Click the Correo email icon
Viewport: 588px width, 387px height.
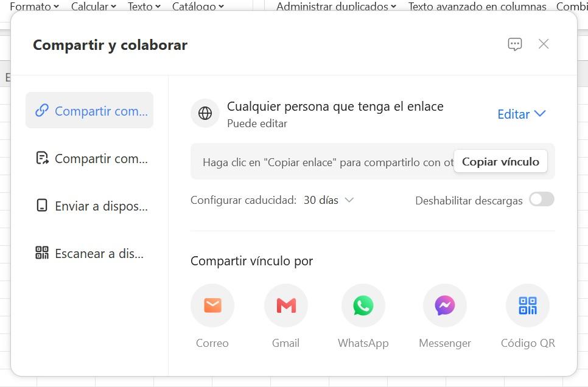[212, 305]
